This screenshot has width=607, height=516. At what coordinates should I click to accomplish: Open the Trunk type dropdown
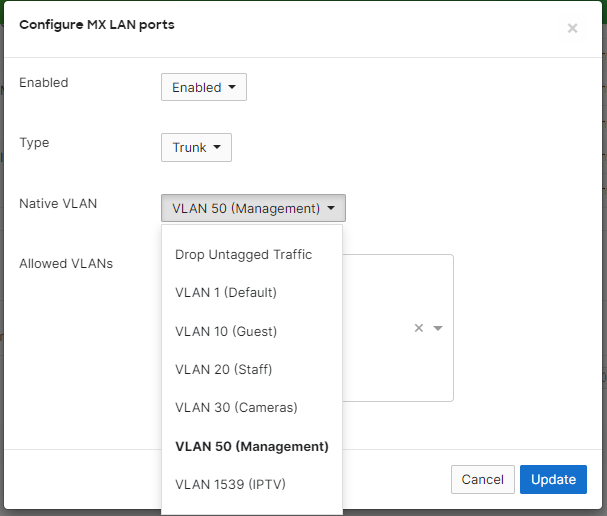[x=196, y=147]
